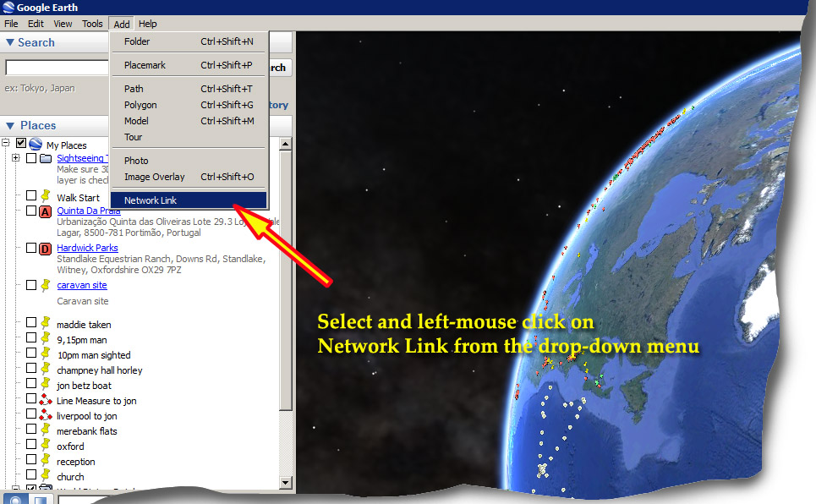Check the 9,15pm man checkbox
The width and height of the screenshot is (816, 504).
31,337
